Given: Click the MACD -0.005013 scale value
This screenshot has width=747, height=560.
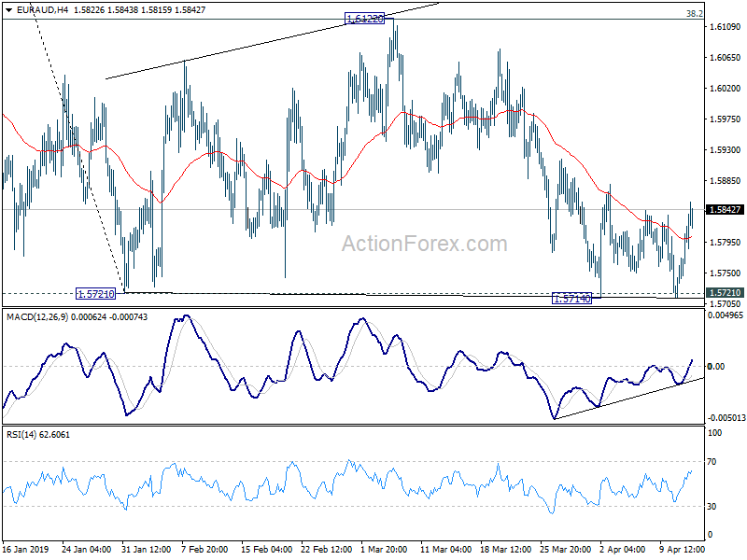Looking at the screenshot, I should [726, 418].
